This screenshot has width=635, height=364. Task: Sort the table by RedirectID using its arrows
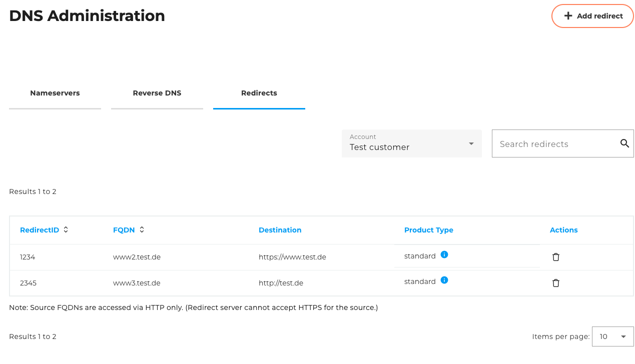[66, 229]
